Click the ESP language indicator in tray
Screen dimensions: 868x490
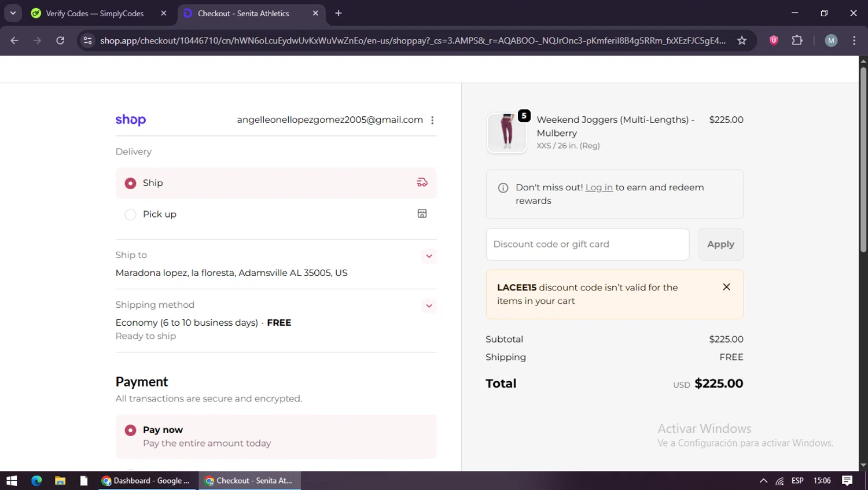797,481
